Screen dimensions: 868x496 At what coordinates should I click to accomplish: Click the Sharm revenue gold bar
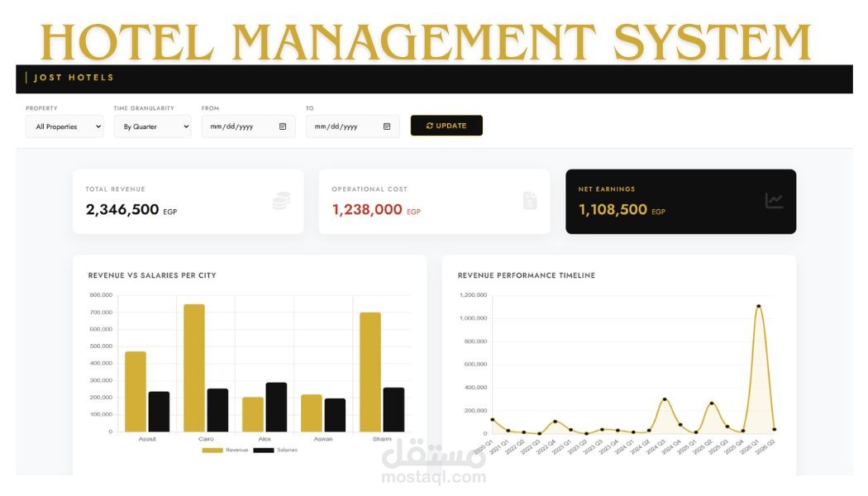[x=370, y=372]
